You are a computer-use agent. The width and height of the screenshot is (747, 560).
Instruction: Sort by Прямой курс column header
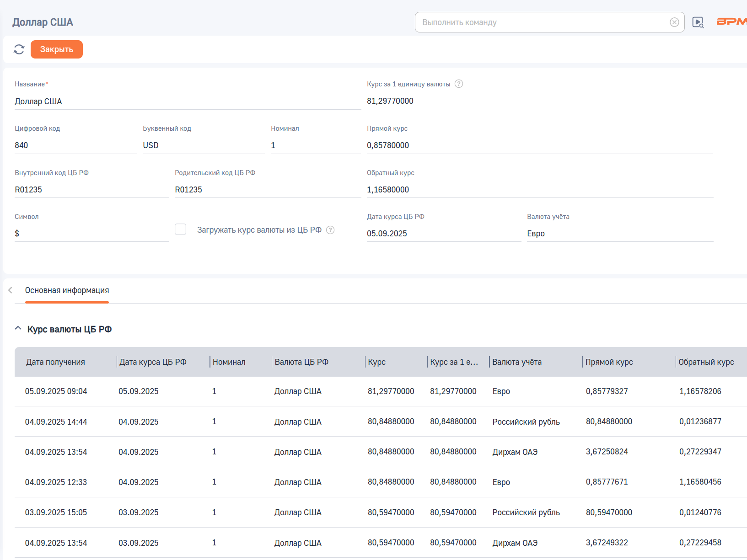pos(609,362)
